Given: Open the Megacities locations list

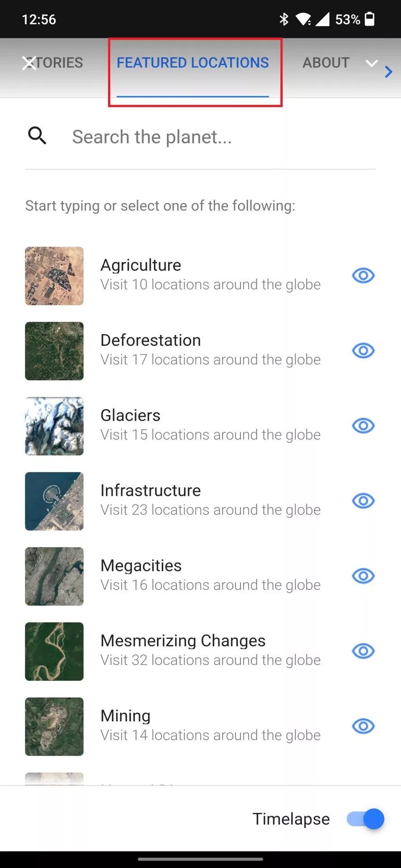Looking at the screenshot, I should click(x=141, y=566).
